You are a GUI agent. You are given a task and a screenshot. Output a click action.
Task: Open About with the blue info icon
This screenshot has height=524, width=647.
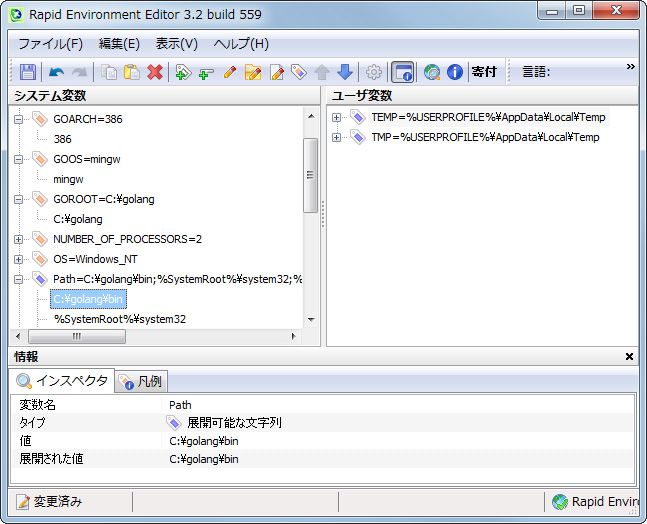pos(455,72)
